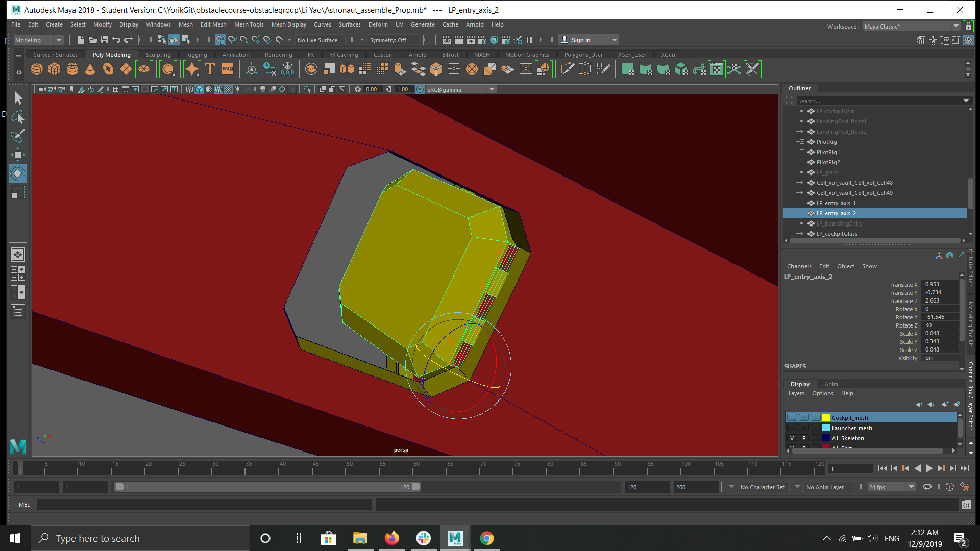Create a polygon cube from shelf

point(54,69)
